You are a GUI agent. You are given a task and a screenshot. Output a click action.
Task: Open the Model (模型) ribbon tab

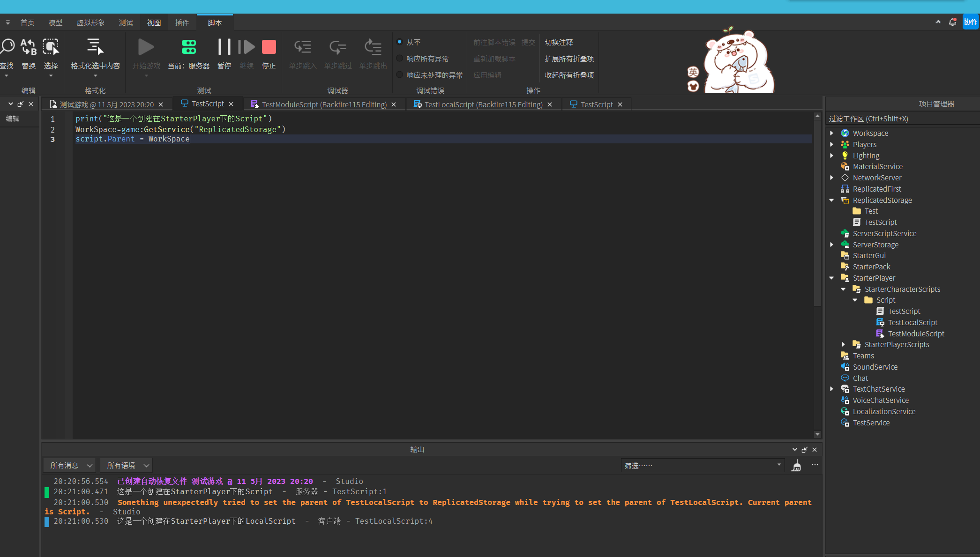55,22
